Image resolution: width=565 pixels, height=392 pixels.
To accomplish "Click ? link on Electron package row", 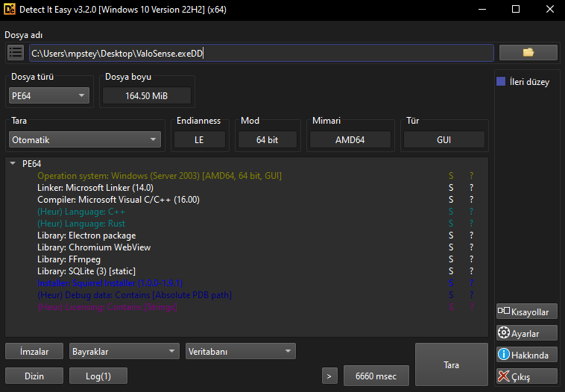I will (471, 235).
